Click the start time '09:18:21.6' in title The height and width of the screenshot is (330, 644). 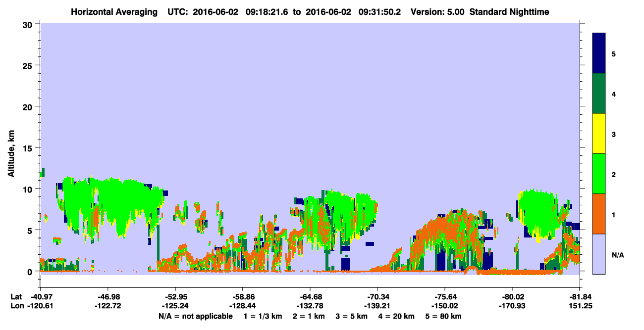(x=268, y=12)
